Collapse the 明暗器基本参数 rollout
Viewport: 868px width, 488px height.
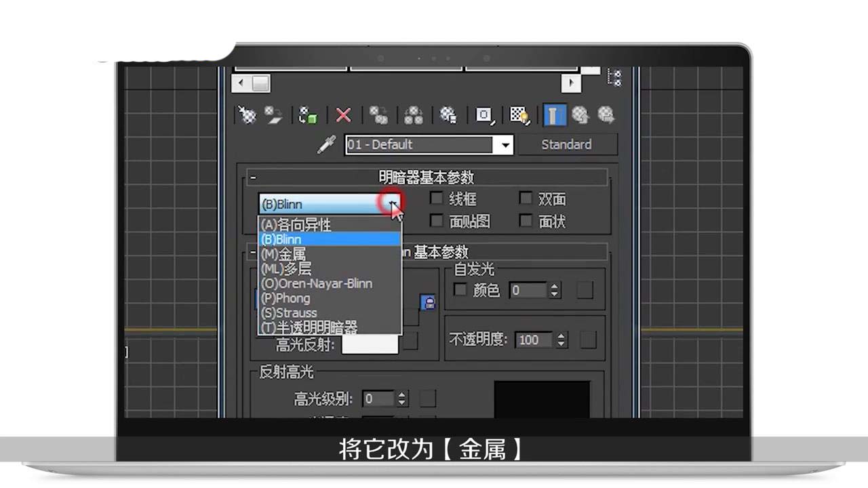(253, 178)
